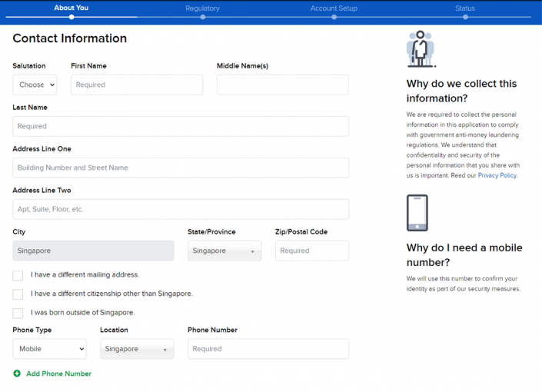
Task: Switch to the Regulatory step tab
Action: (202, 8)
